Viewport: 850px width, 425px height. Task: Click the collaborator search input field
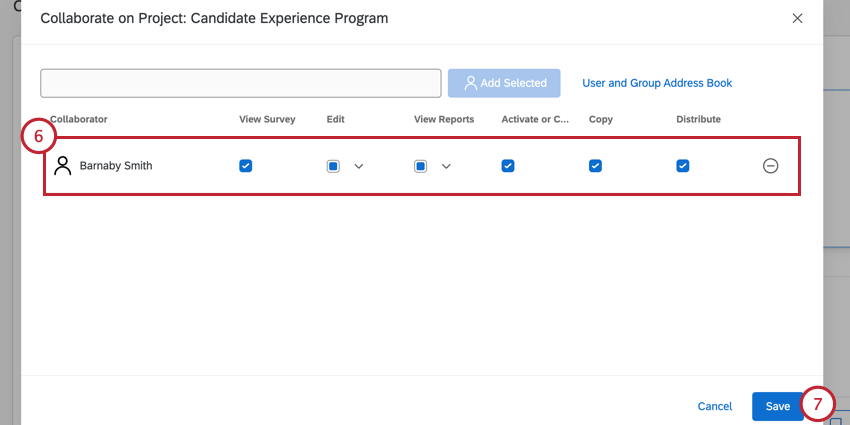click(x=241, y=83)
